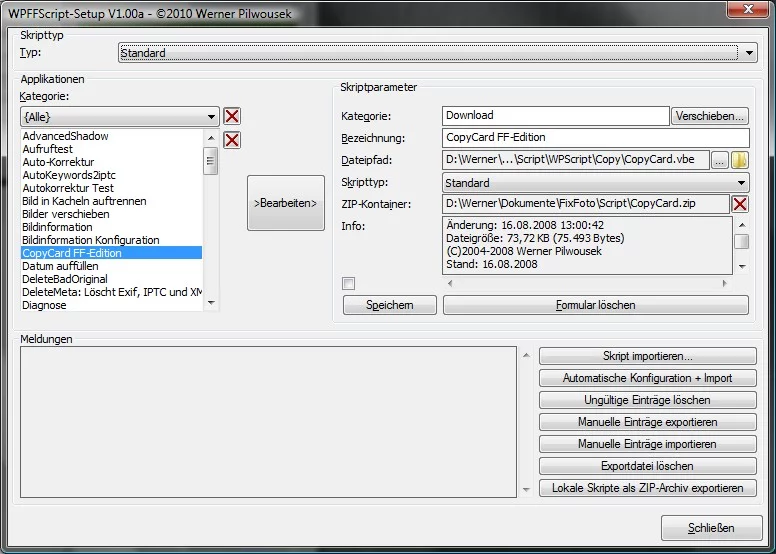Select DeleteMeta: Löscht Exif, IPTC entry
This screenshot has width=776, height=554.
pyautogui.click(x=112, y=292)
